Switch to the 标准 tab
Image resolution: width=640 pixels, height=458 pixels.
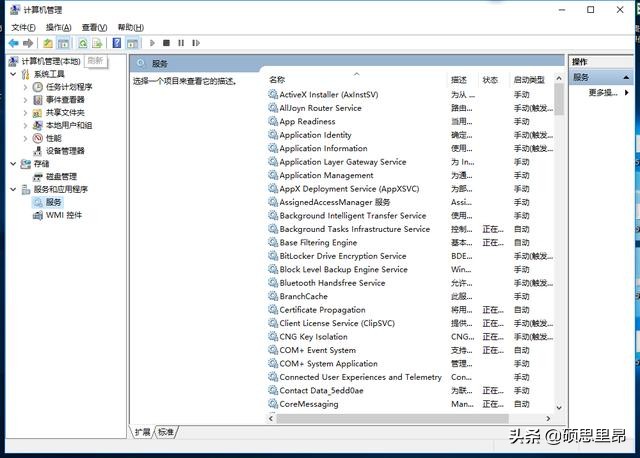pos(166,432)
